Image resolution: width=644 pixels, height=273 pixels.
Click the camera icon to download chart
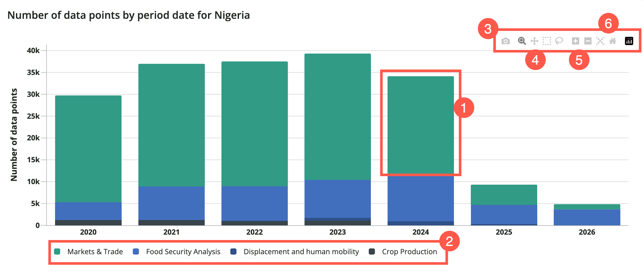(x=506, y=41)
